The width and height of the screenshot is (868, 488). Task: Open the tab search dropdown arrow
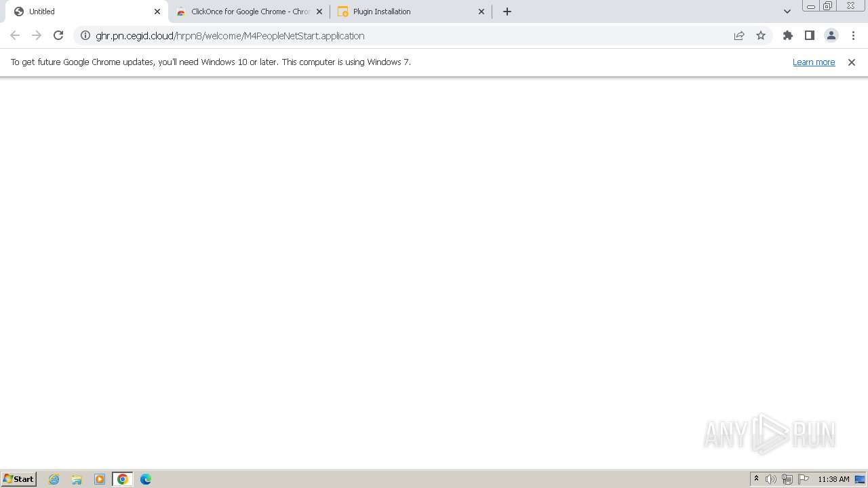[x=787, y=12]
